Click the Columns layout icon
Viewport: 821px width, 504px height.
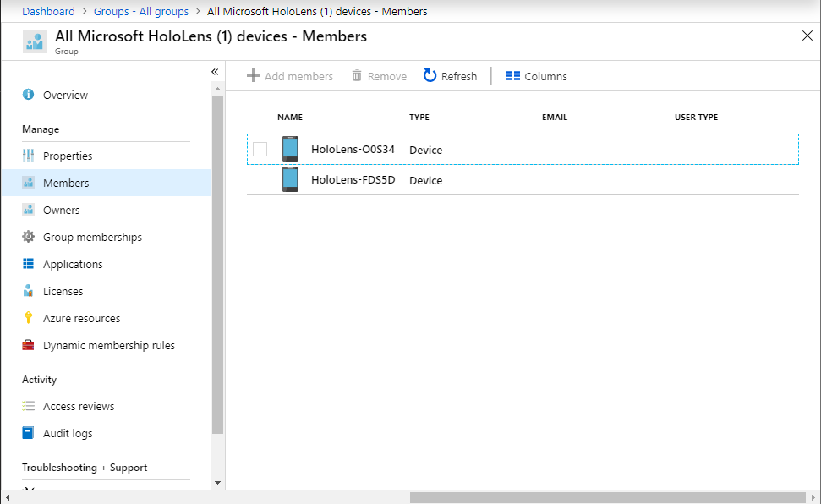pos(513,76)
